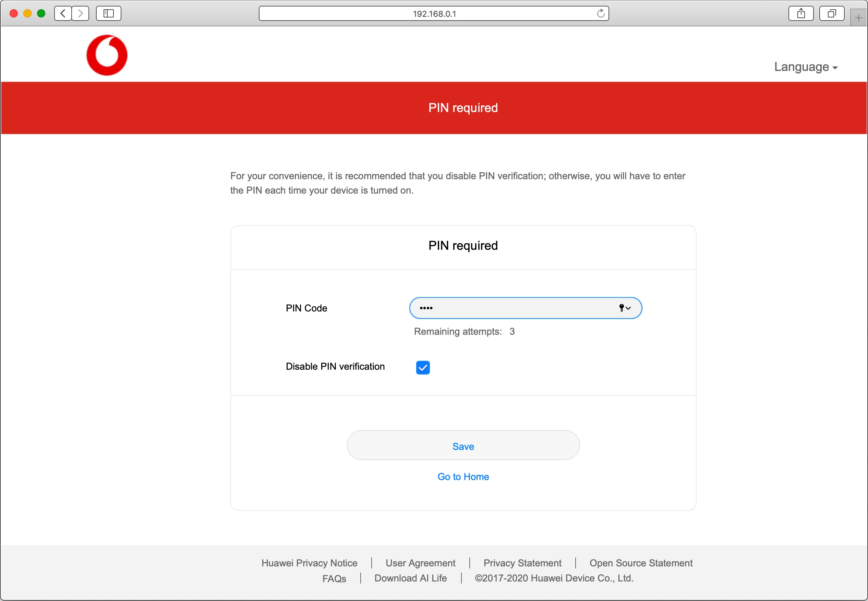This screenshot has width=868, height=601.
Task: Open a new tab with plus
Action: point(858,18)
